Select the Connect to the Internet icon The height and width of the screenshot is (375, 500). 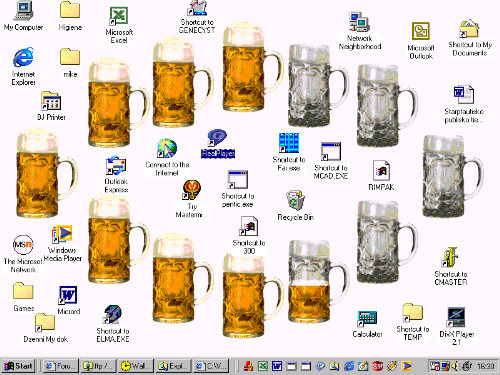[167, 157]
